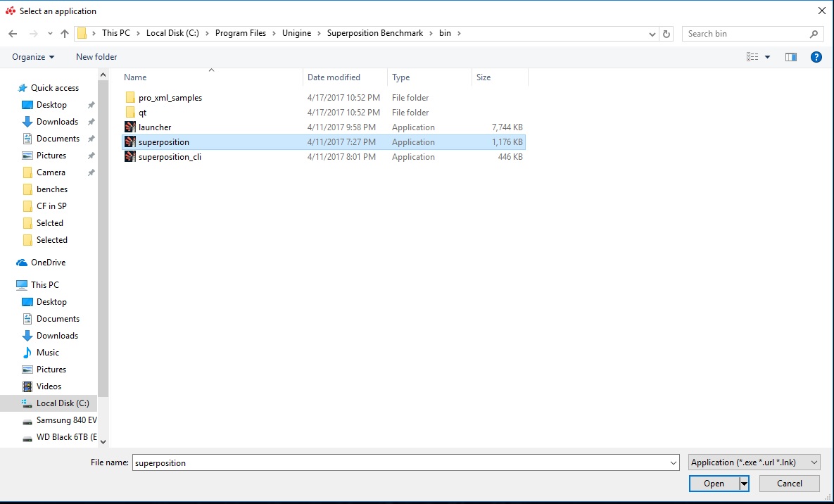Click sidebar scrollbar down arrow
This screenshot has height=504, width=834.
click(x=103, y=442)
